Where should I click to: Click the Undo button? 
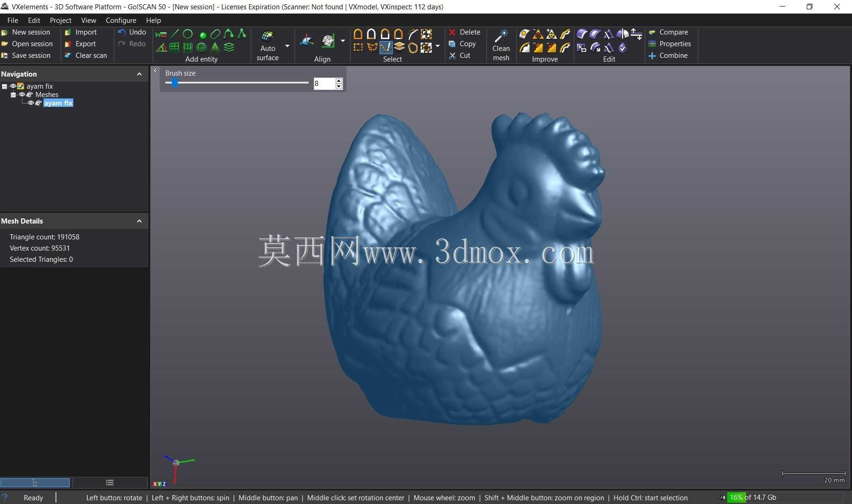pyautogui.click(x=132, y=32)
